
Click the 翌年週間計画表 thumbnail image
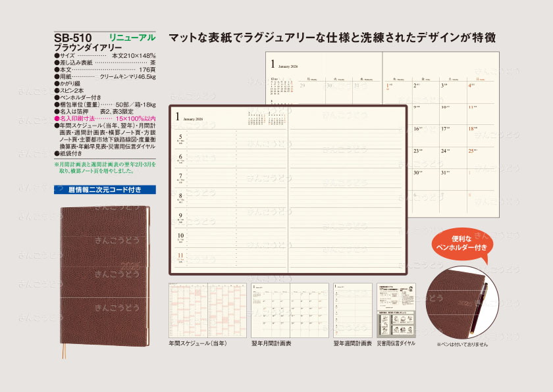(353, 310)
